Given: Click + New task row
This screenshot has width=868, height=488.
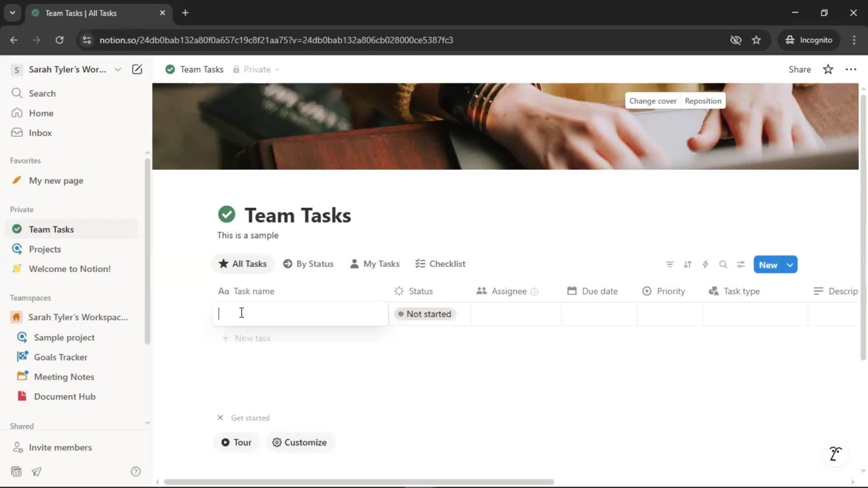Looking at the screenshot, I should pyautogui.click(x=246, y=338).
